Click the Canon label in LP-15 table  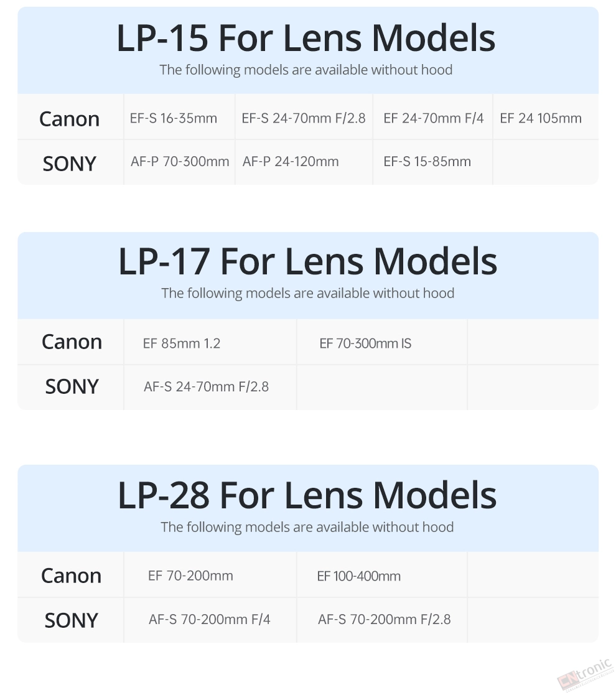click(69, 119)
